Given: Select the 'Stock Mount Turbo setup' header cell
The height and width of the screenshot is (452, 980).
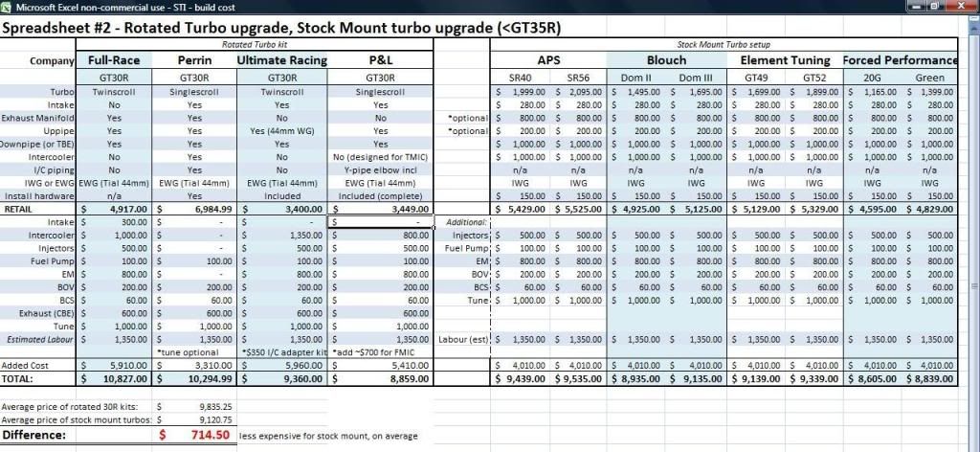Looking at the screenshot, I should 724,44.
